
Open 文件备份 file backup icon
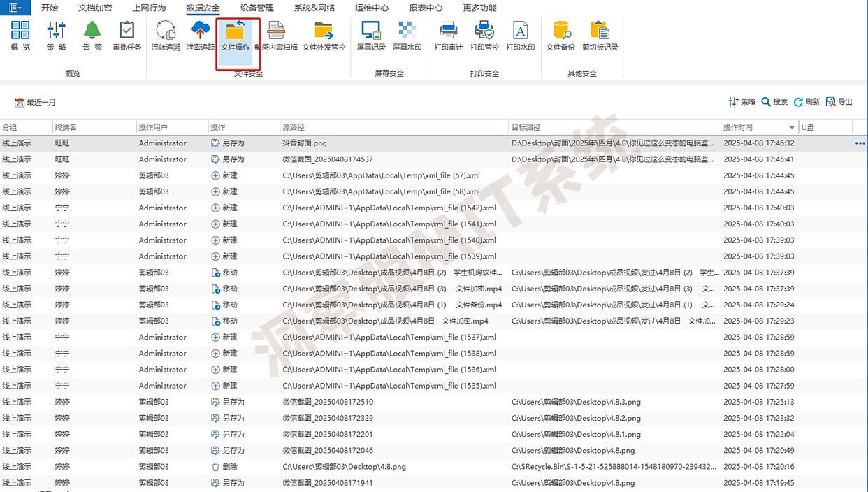click(x=560, y=36)
